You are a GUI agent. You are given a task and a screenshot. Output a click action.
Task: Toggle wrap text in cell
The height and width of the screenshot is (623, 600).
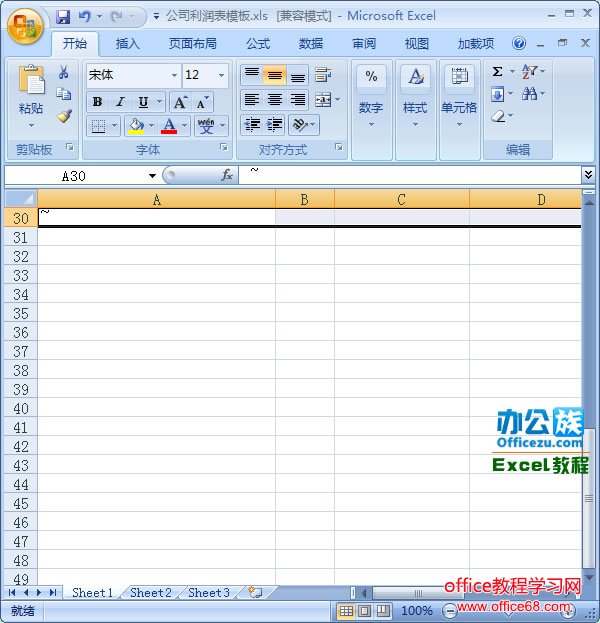[x=323, y=75]
